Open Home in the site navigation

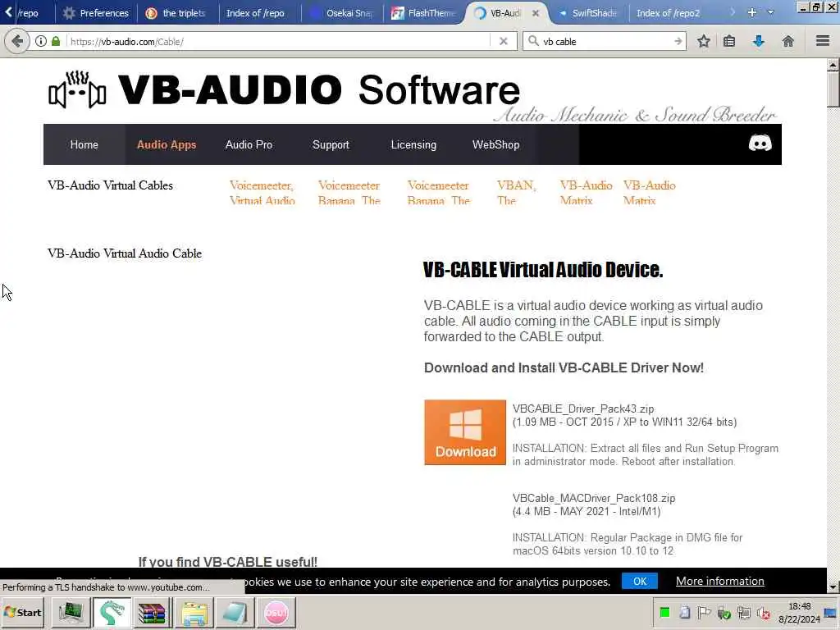[84, 144]
